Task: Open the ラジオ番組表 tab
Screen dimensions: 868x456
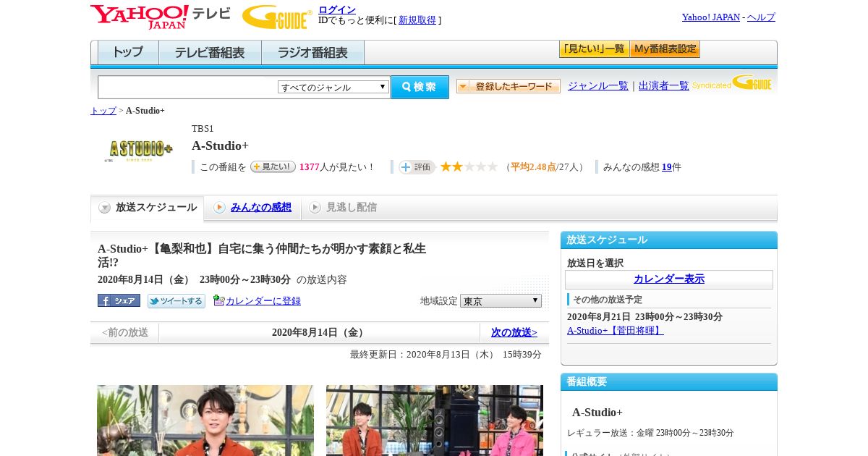Action: [312, 53]
